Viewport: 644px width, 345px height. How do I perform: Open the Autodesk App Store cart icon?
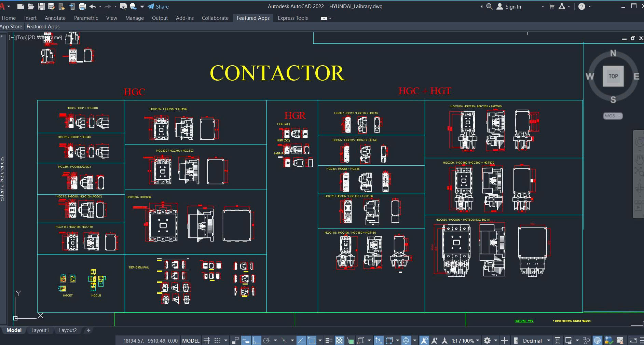coord(551,6)
